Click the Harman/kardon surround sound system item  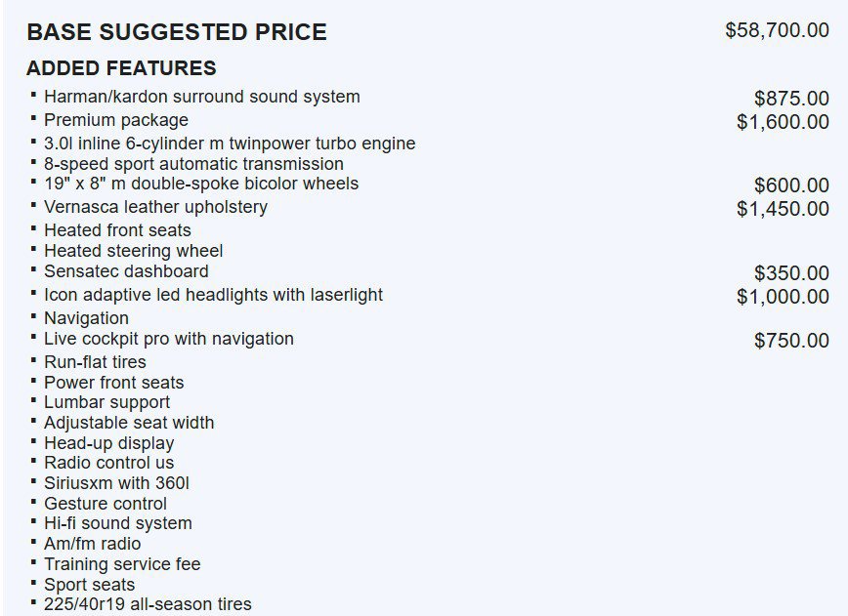click(201, 97)
